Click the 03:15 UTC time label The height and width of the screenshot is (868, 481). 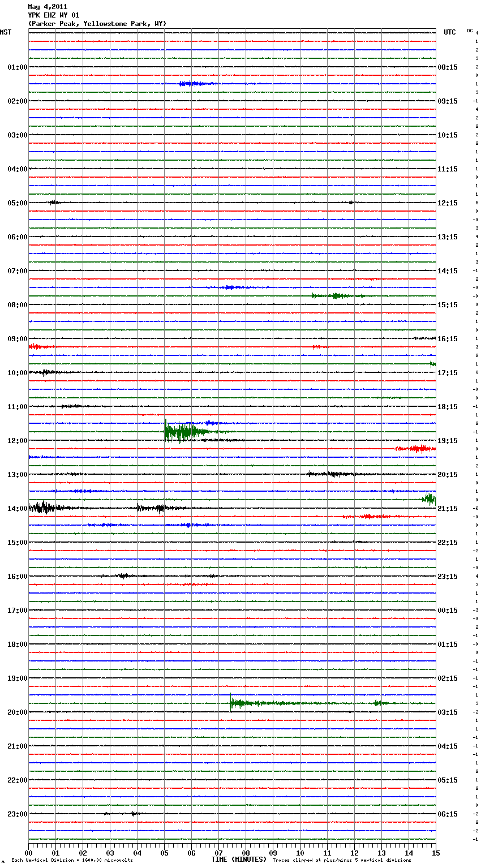[448, 712]
